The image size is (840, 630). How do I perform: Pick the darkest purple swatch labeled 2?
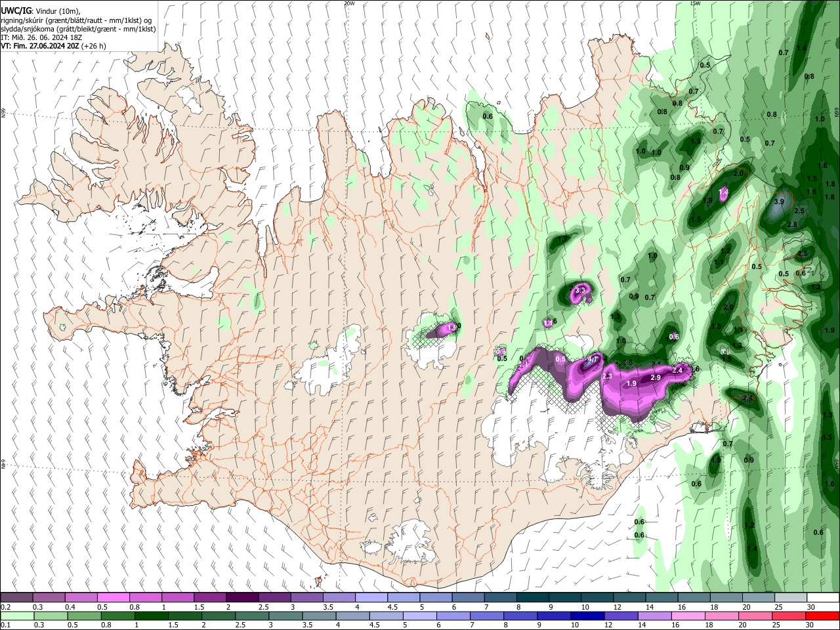241,598
